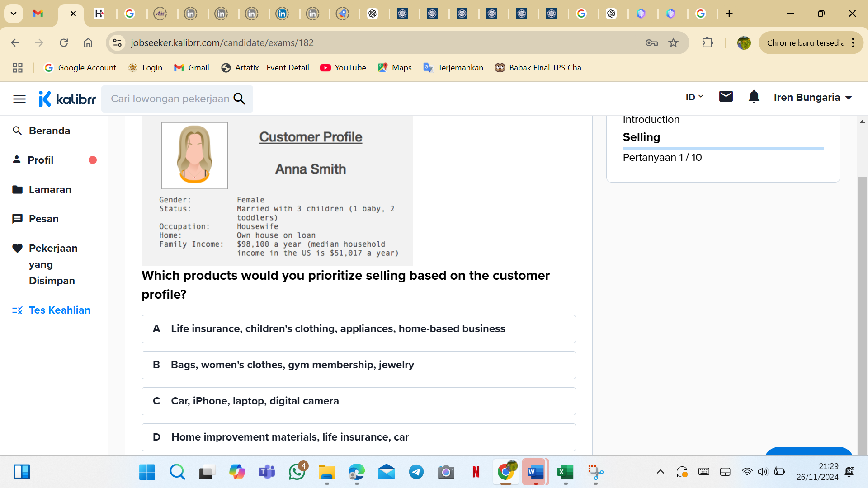Bookmark this page with the star icon
868x488 pixels.
(x=674, y=42)
